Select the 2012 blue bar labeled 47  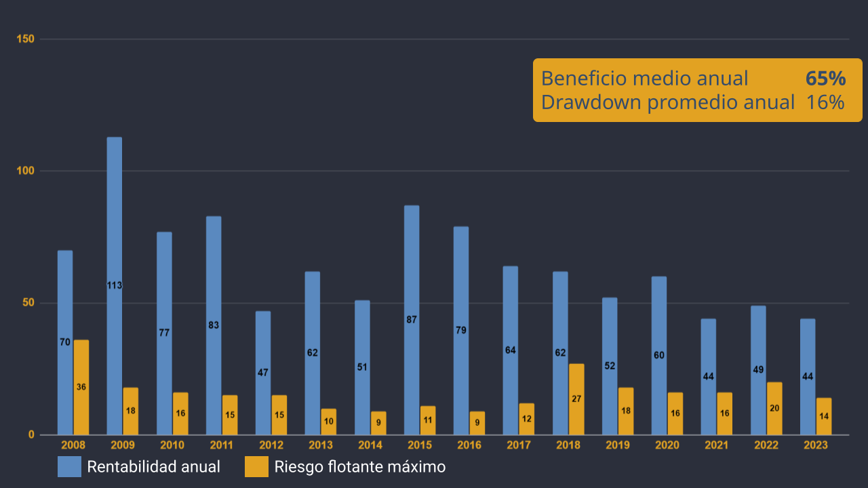263,372
